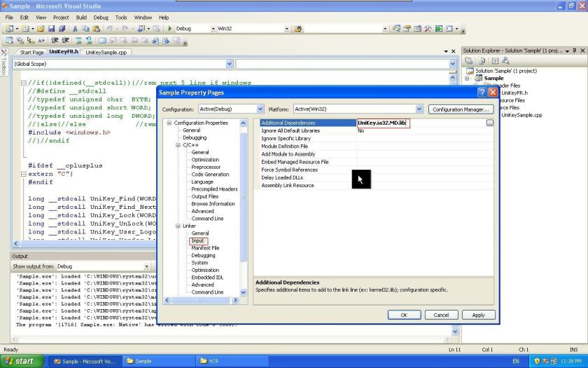Image resolution: width=588 pixels, height=368 pixels.
Task: Select Linker Input tree item
Action: point(197,240)
